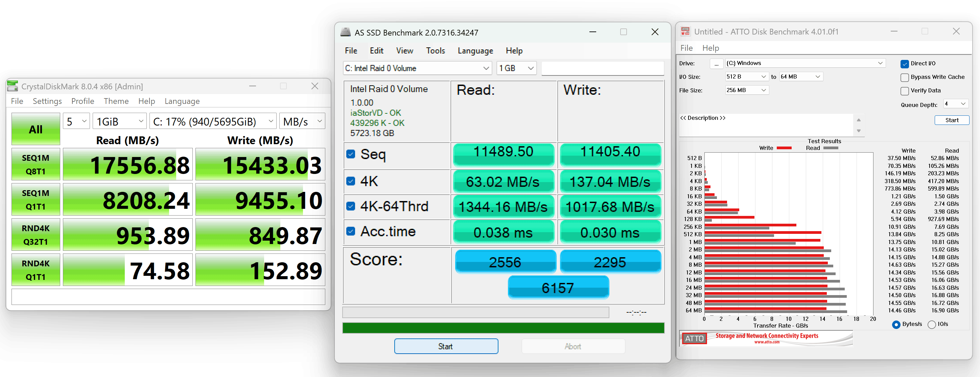The height and width of the screenshot is (377, 980).
Task: Click the AS SSD Benchmark drive icon in title bar
Action: (x=346, y=32)
